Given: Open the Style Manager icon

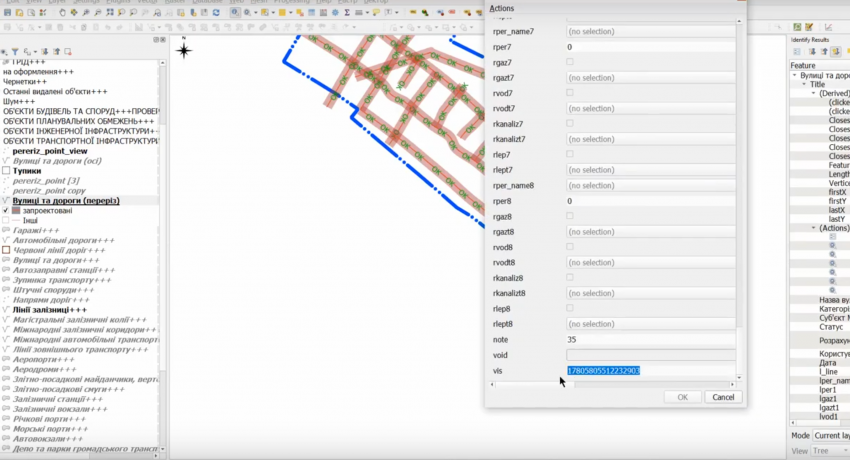Looking at the screenshot, I should pos(43,12).
